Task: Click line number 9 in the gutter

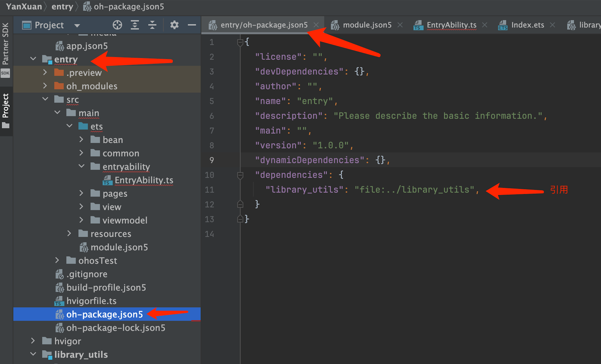Action: [x=212, y=160]
